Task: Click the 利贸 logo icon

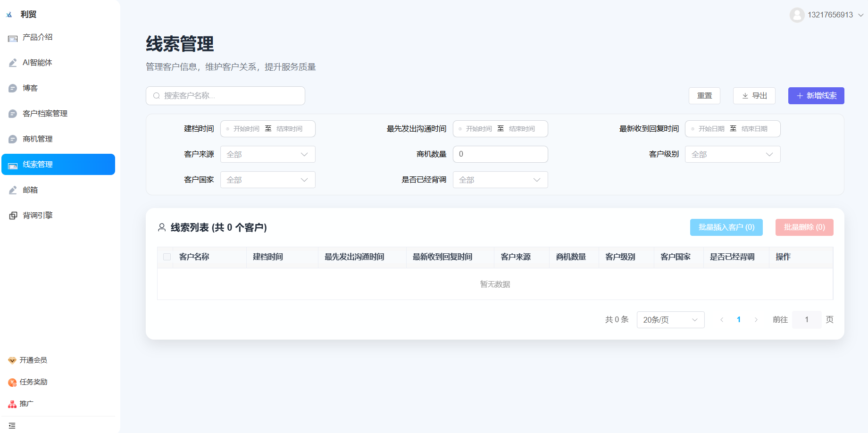Action: (x=8, y=14)
